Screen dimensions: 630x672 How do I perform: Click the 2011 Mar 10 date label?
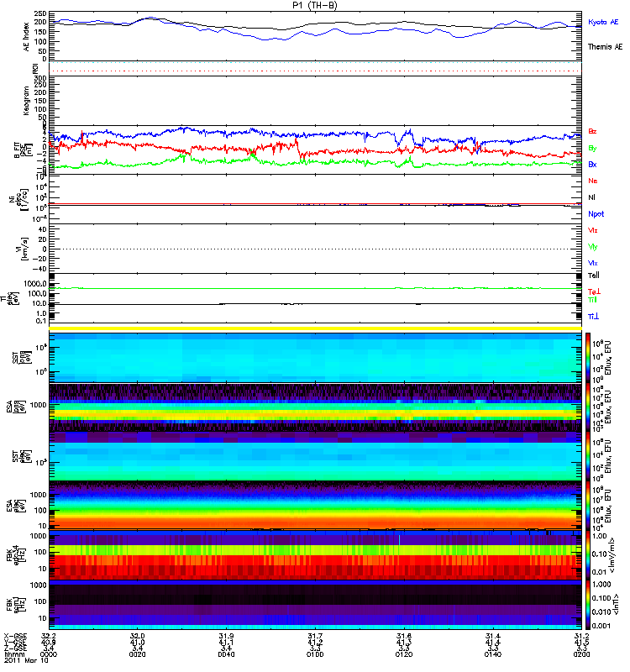(x=20, y=661)
